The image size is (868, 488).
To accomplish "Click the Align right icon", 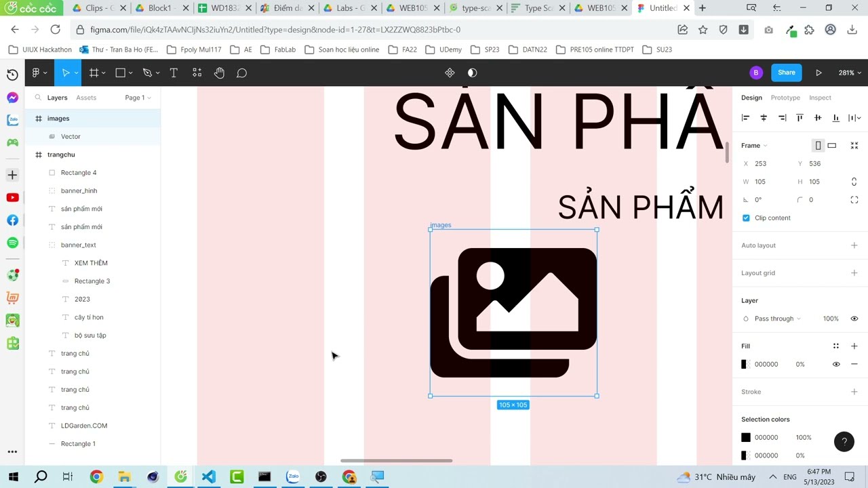I will pyautogui.click(x=782, y=118).
